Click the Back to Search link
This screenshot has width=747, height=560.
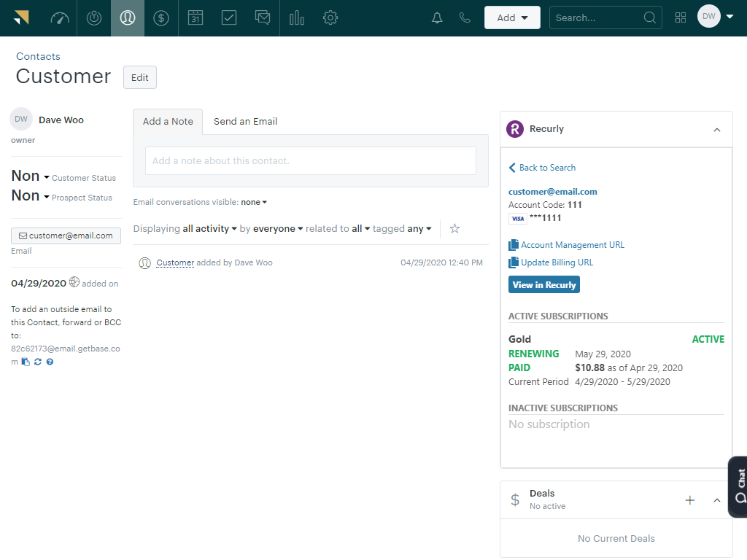point(546,168)
